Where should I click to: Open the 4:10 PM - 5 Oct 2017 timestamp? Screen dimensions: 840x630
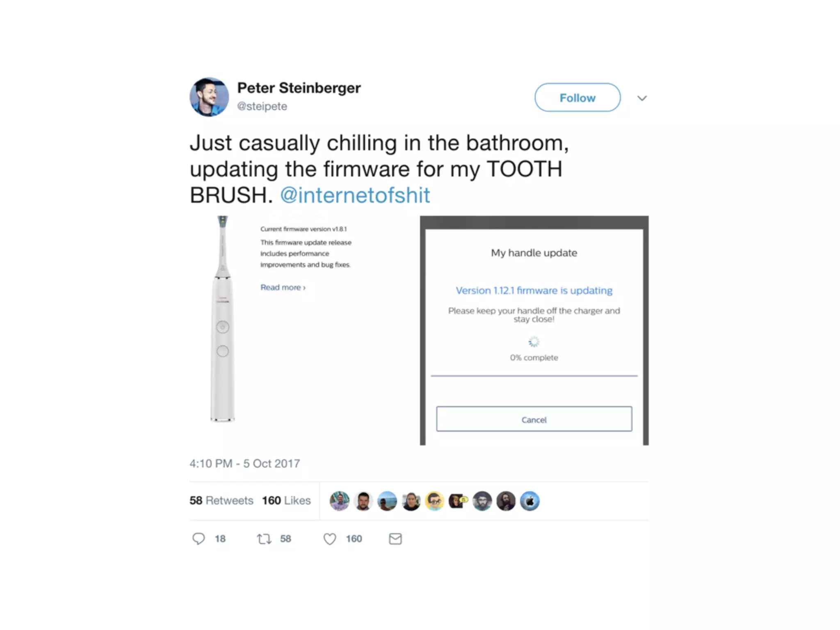pyautogui.click(x=245, y=463)
